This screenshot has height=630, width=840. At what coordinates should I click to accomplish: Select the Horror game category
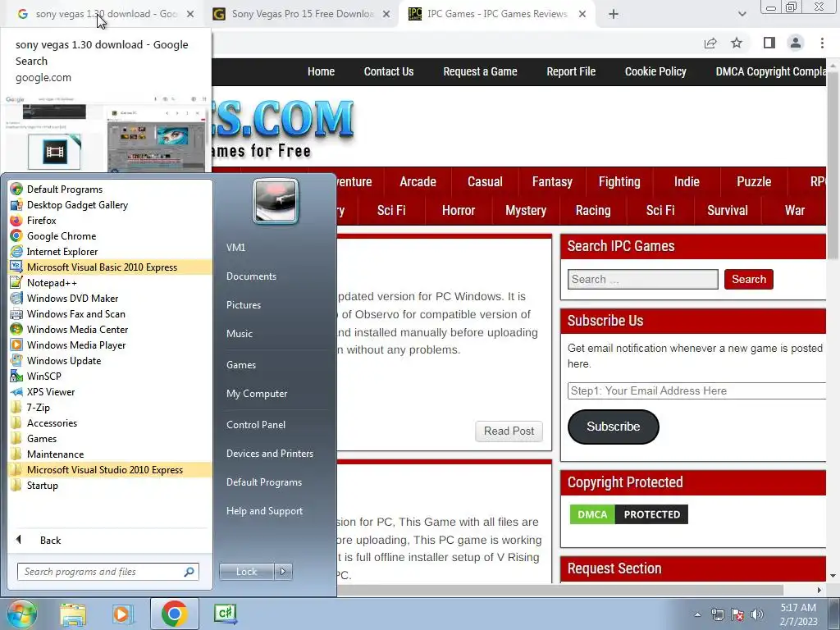459,210
